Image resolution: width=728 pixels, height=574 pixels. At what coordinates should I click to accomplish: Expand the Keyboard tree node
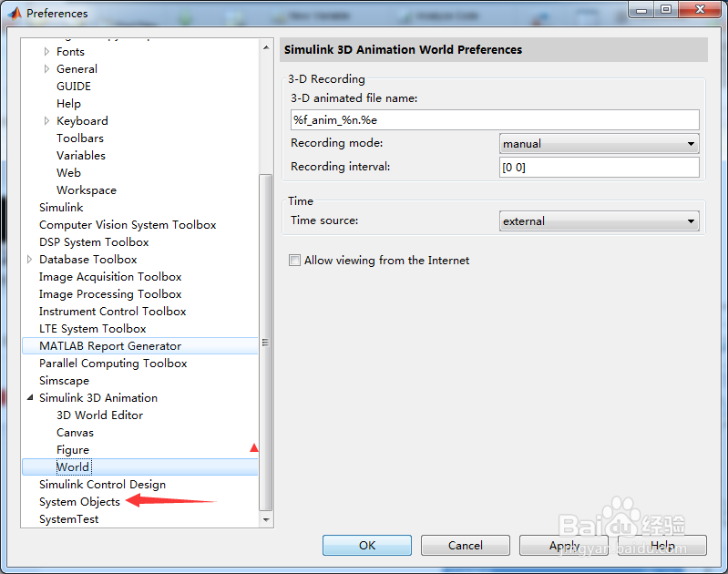point(46,121)
